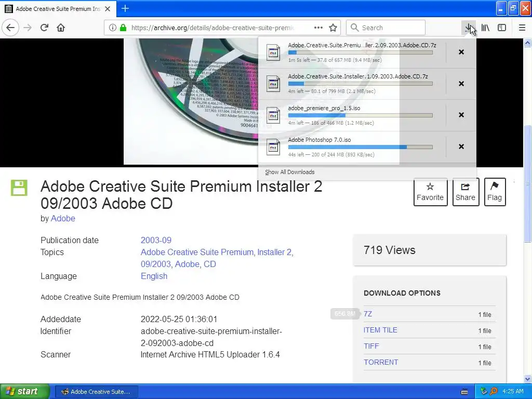Viewport: 532px width, 399px height.
Task: Open the Installer 2 topic link
Action: pos(274,252)
